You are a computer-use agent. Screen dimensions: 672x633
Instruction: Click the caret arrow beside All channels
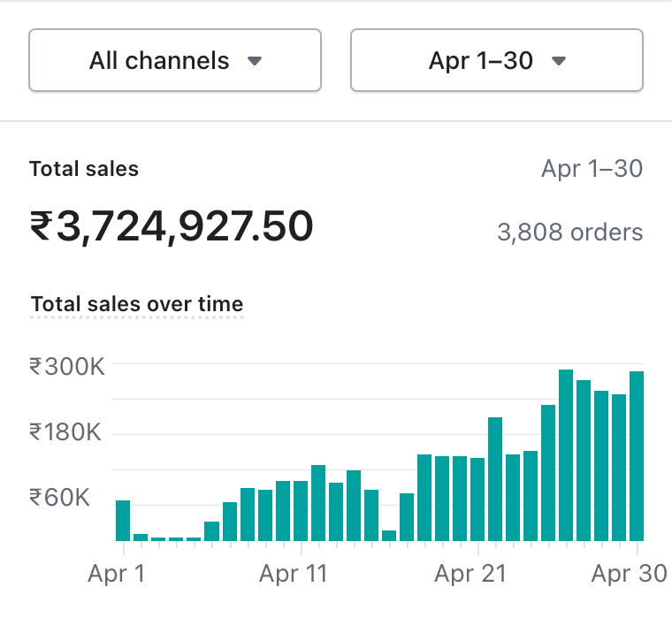[255, 61]
